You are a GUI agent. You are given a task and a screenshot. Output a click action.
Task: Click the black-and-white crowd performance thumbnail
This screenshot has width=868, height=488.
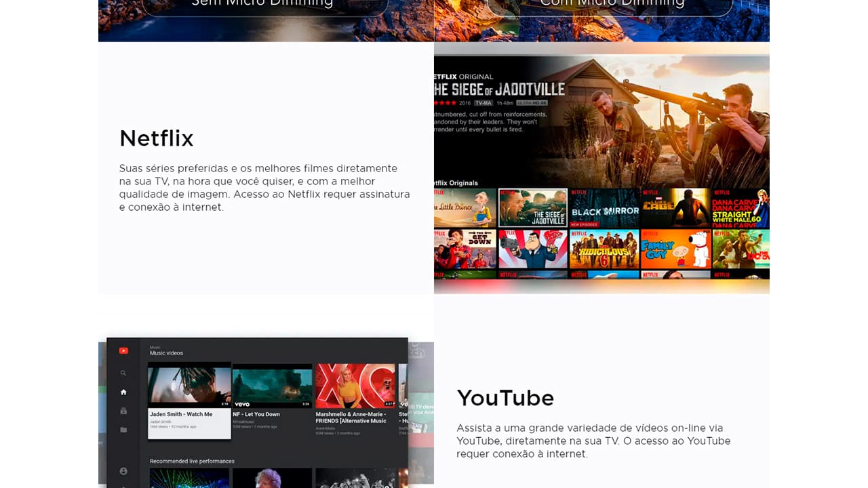coord(355,478)
